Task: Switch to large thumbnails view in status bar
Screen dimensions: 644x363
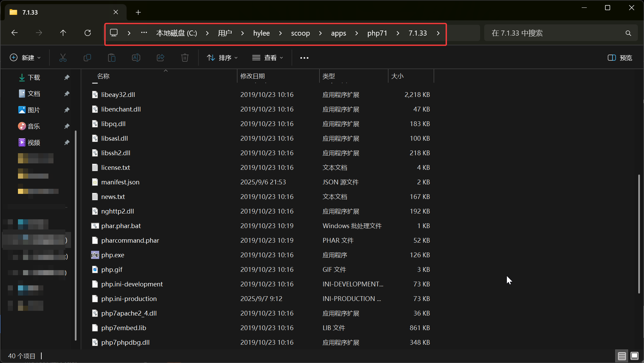Action: (635, 356)
